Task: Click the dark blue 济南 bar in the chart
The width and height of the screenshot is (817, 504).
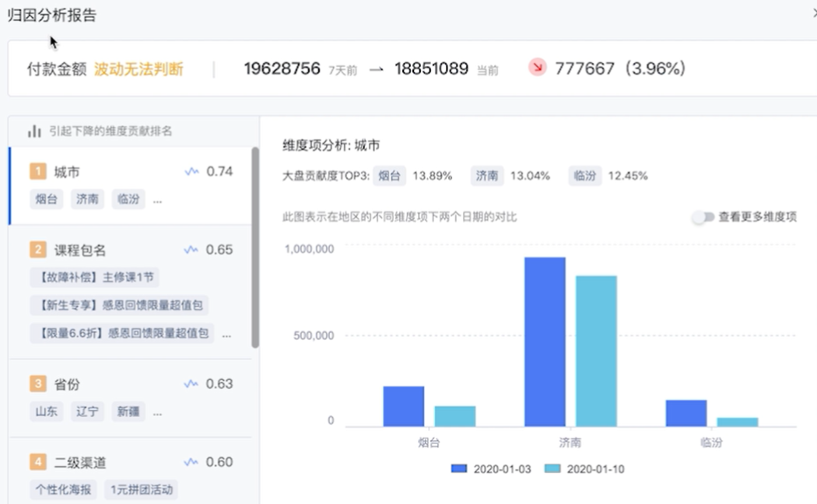Action: (545, 342)
